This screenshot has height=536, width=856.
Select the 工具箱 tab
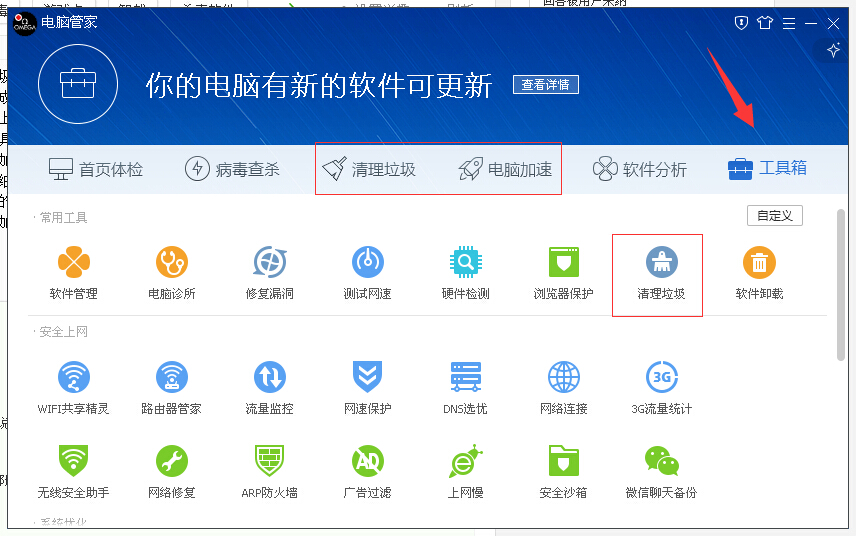[767, 168]
